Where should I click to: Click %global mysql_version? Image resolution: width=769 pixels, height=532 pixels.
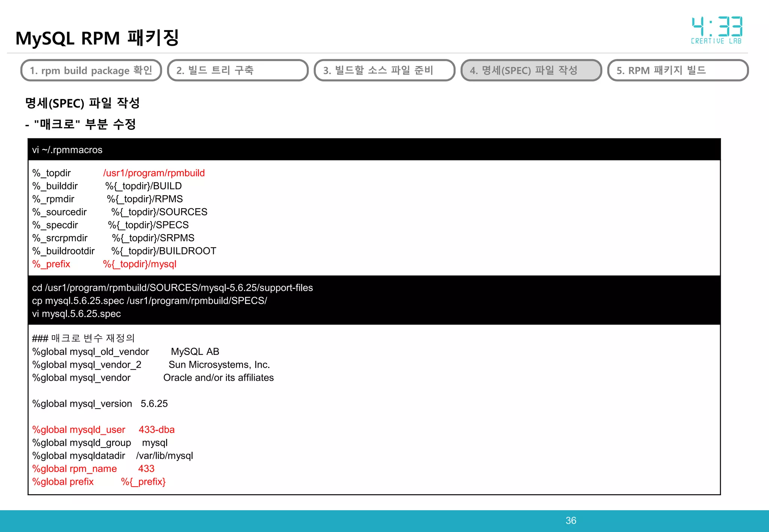click(x=82, y=404)
